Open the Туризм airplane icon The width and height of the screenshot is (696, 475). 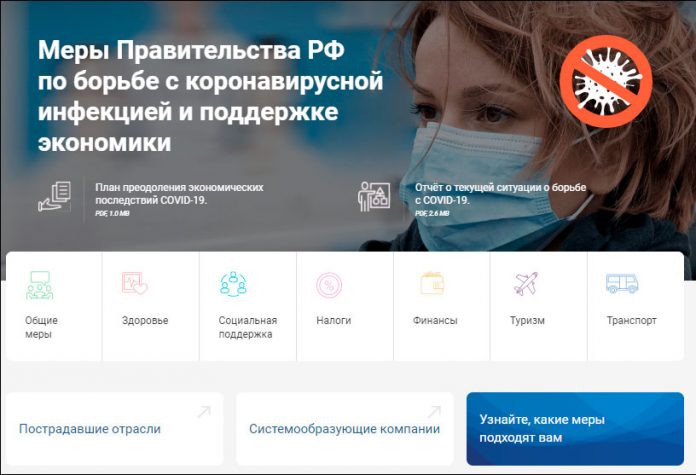coord(526,284)
